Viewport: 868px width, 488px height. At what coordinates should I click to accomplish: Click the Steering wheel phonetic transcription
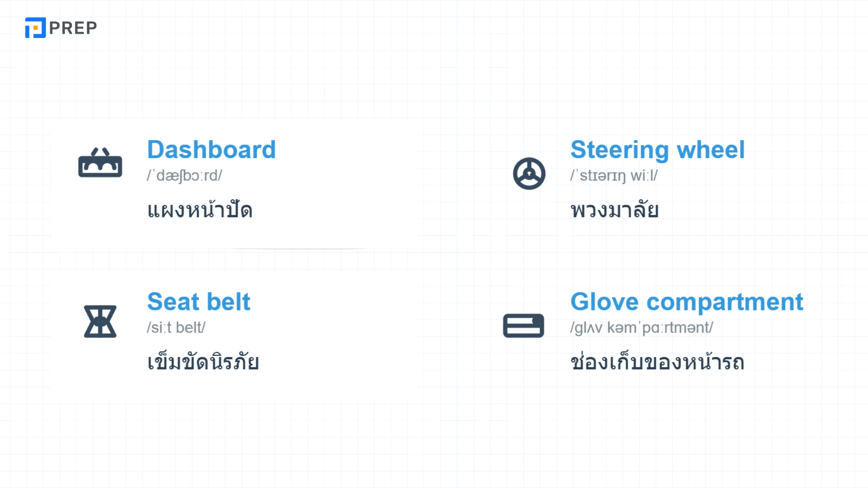tap(613, 175)
